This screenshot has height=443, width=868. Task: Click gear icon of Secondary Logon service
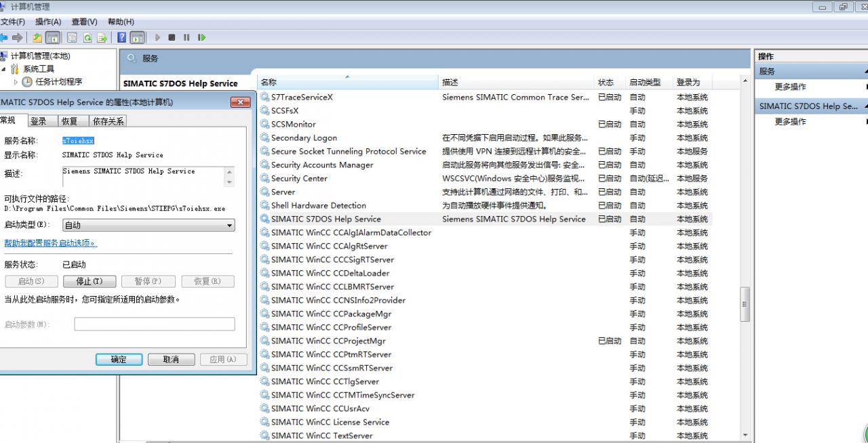click(x=264, y=138)
